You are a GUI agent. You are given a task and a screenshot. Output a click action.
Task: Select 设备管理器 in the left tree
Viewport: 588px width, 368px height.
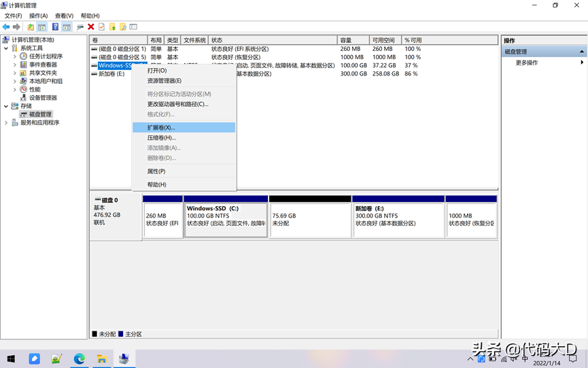click(43, 98)
